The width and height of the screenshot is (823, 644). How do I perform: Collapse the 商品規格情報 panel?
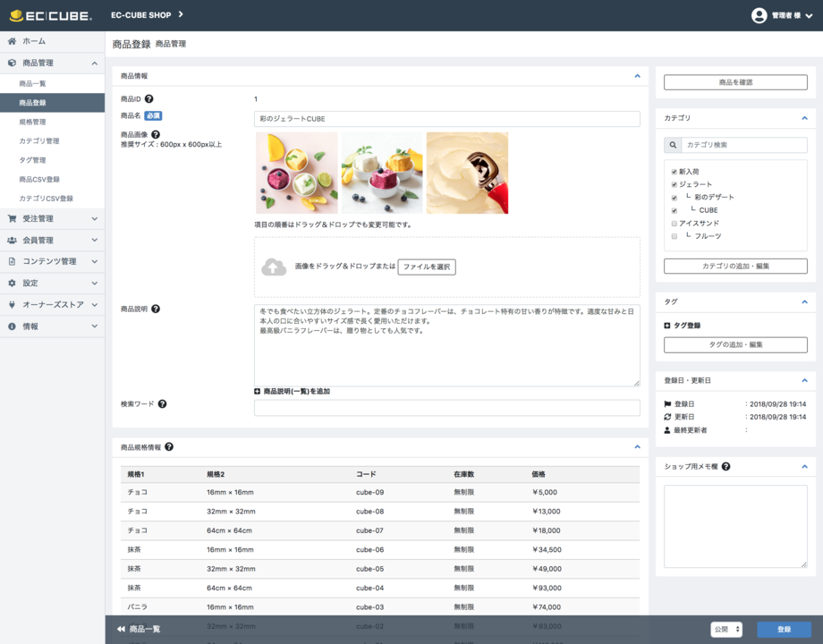(x=637, y=446)
